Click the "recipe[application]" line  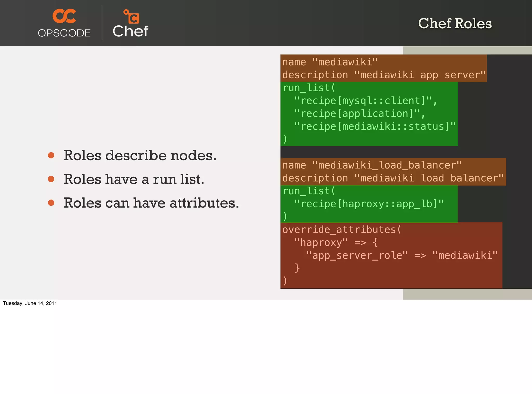[x=360, y=114]
